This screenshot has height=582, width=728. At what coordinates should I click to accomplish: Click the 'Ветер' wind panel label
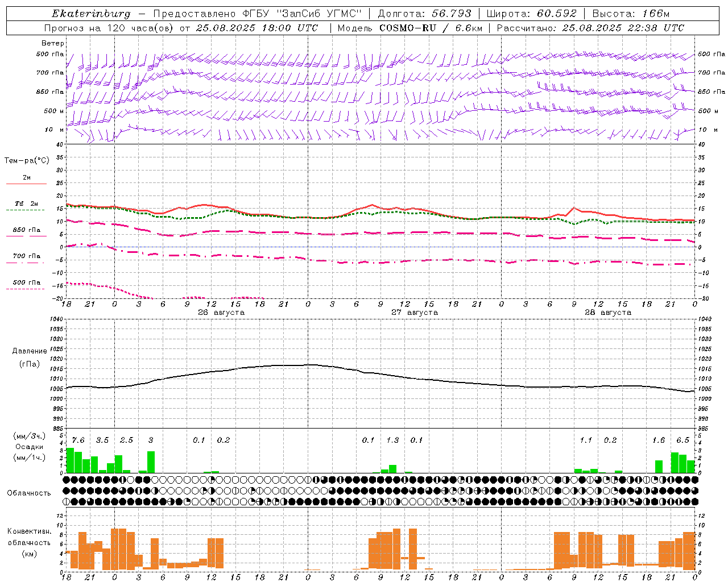(52, 43)
